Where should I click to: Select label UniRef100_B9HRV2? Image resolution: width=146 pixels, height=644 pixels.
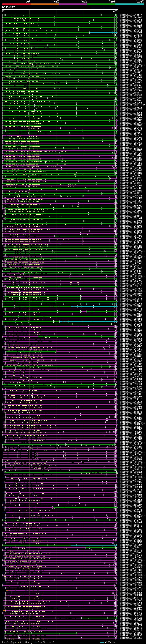[131, 249]
